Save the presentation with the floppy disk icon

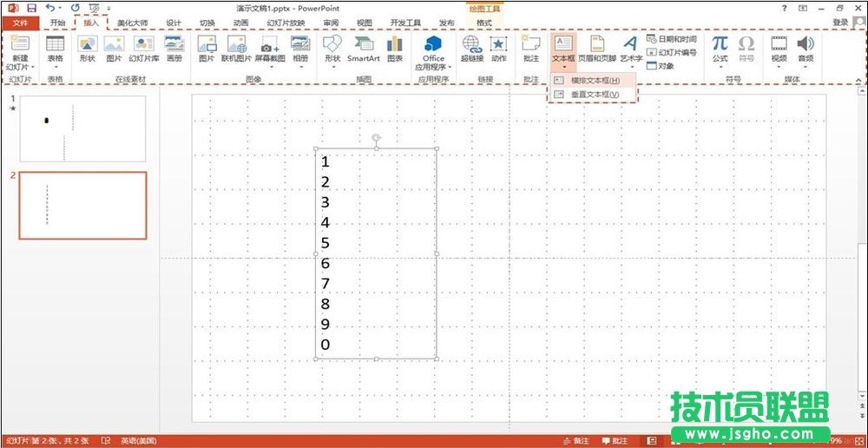point(31,8)
